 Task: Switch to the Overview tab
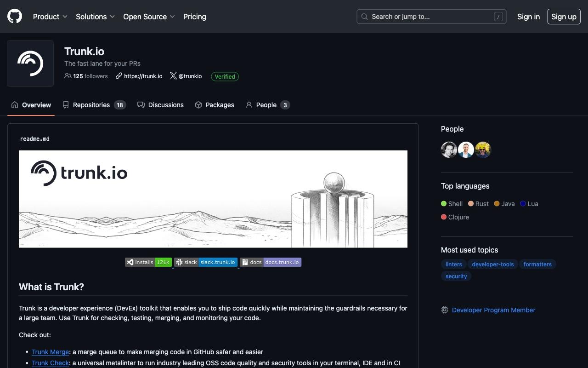coord(31,105)
